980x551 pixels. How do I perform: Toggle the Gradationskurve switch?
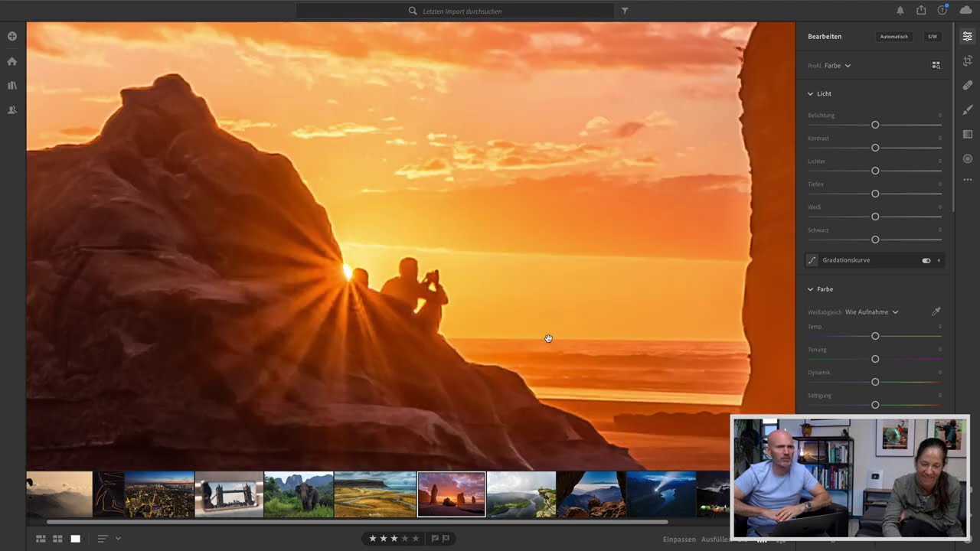click(926, 260)
